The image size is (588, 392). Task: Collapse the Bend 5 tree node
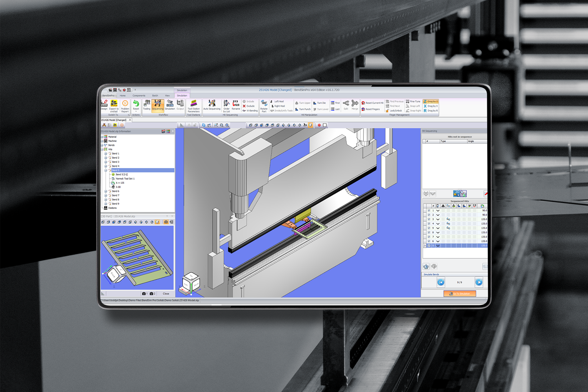coord(106,170)
